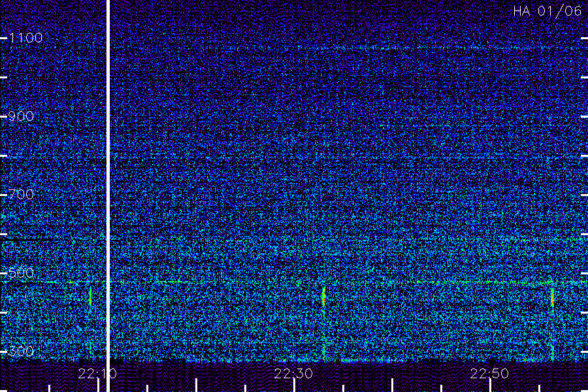
Task: Click the 22:50 time label
Action: coord(489,374)
